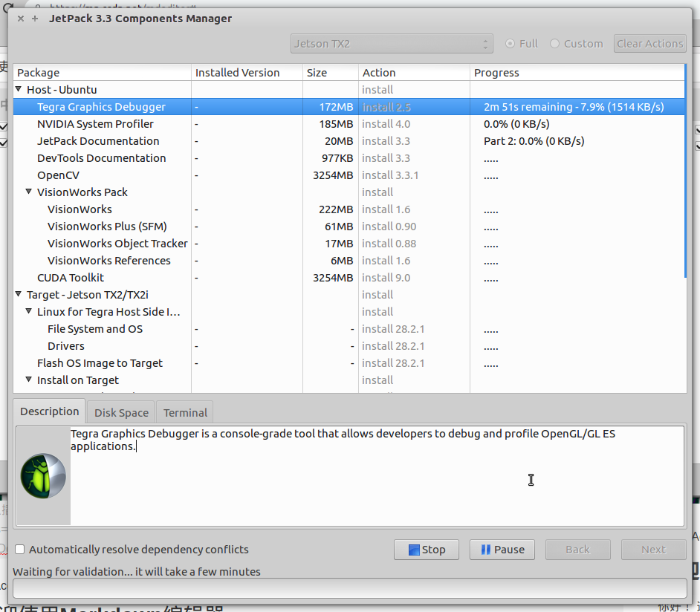Click the Progress column header

(x=577, y=72)
